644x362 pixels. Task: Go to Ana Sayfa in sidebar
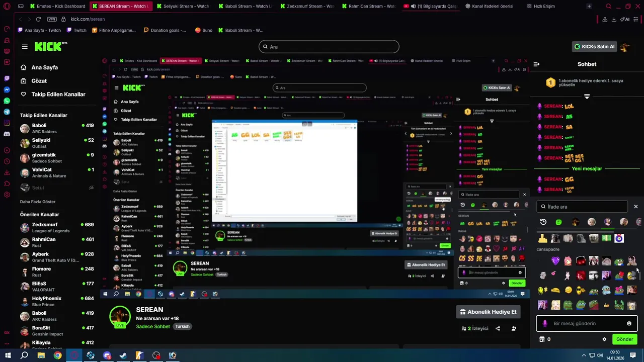click(39, 67)
